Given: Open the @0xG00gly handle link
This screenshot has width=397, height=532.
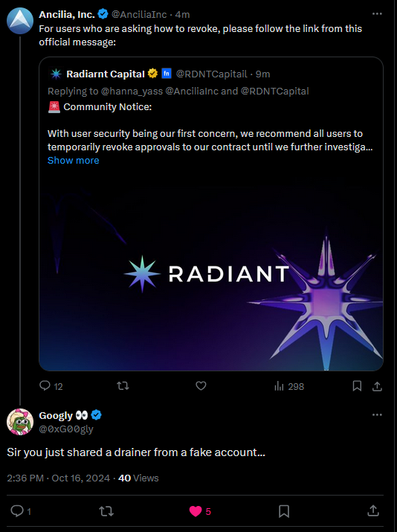Looking at the screenshot, I should (66, 429).
